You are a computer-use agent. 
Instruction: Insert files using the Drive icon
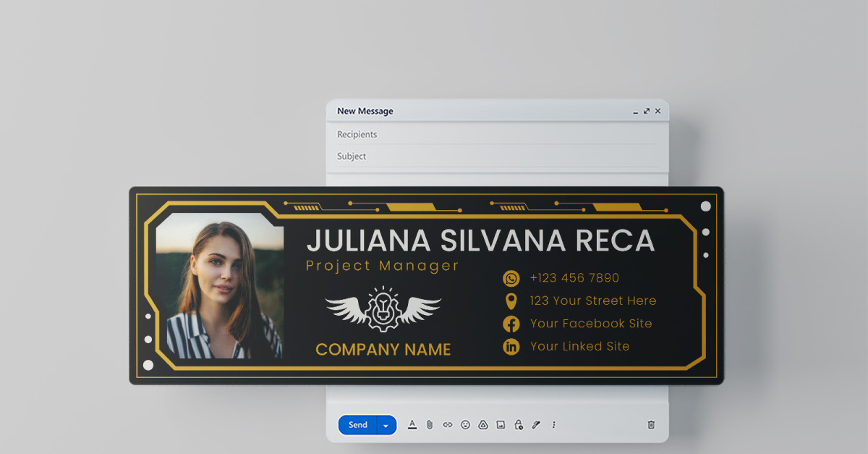pyautogui.click(x=484, y=425)
